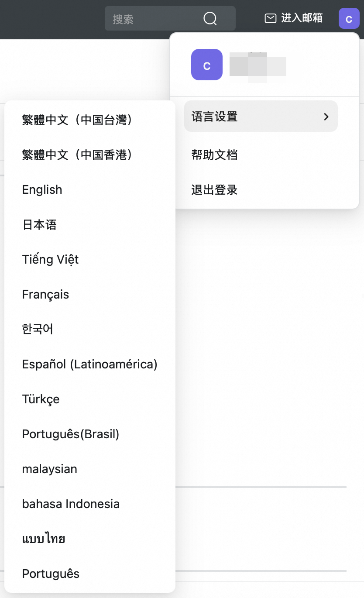Screen dimensions: 364x598
Task: Click the large profile avatar in the menu
Action: pyautogui.click(x=207, y=65)
